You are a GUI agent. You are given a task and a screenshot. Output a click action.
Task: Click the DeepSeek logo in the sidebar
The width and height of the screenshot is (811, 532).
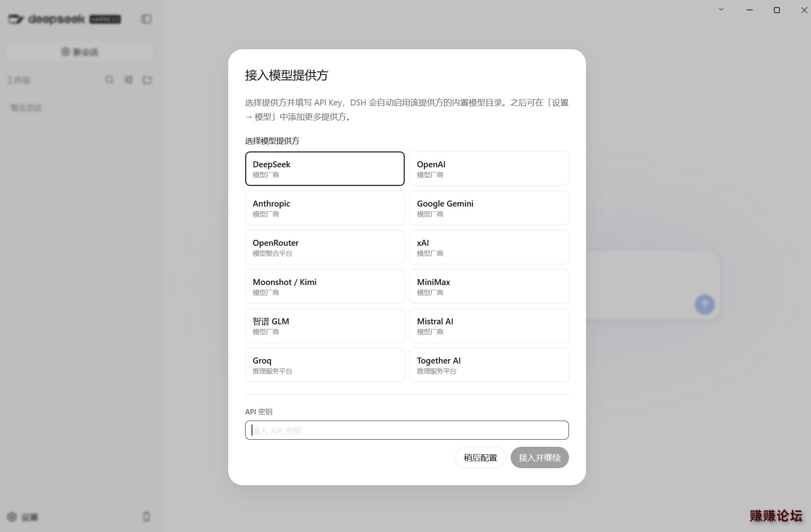64,19
